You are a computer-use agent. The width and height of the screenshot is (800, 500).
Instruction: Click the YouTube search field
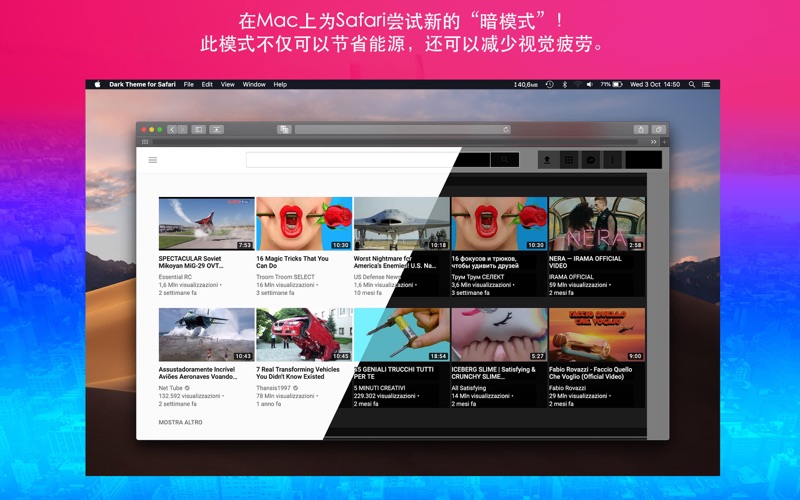click(x=368, y=160)
